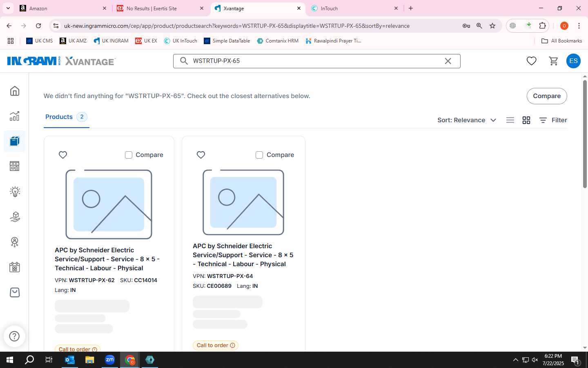Select the products box icon in sidebar
The height and width of the screenshot is (368, 588).
pos(15,141)
